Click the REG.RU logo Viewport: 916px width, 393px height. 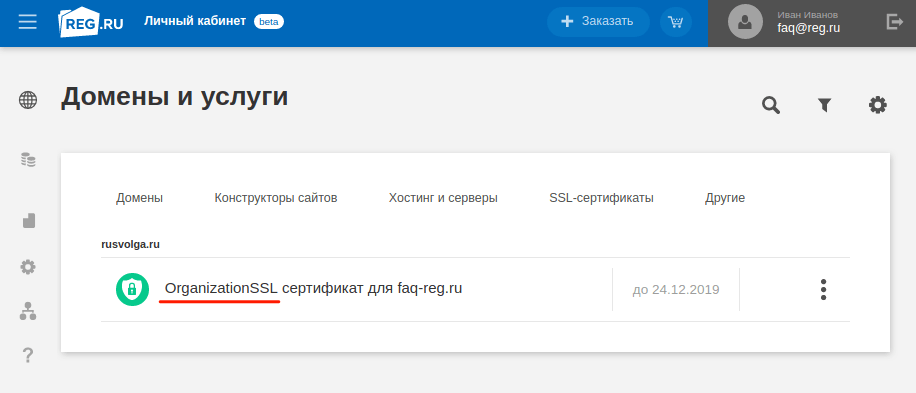click(x=91, y=22)
